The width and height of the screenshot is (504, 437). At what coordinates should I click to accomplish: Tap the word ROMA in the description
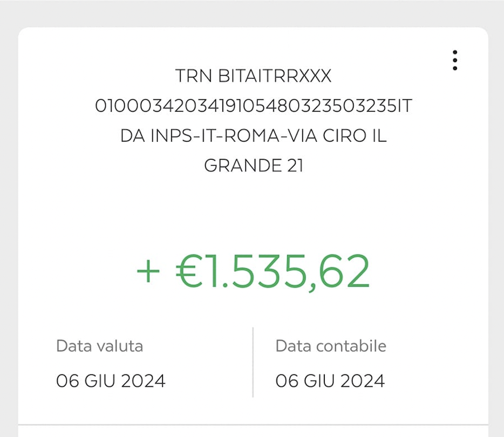[251, 135]
